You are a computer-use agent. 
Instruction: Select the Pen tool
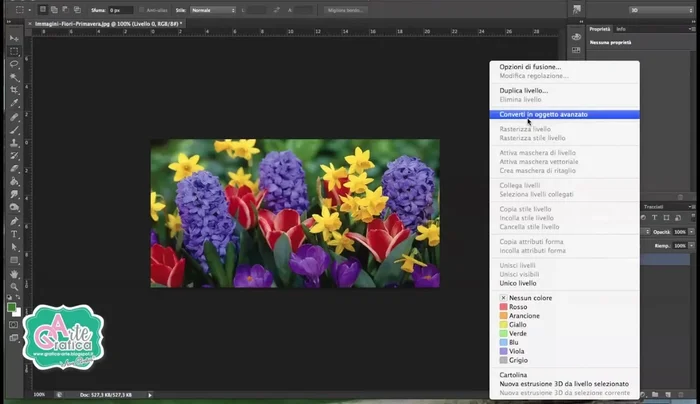pos(14,221)
